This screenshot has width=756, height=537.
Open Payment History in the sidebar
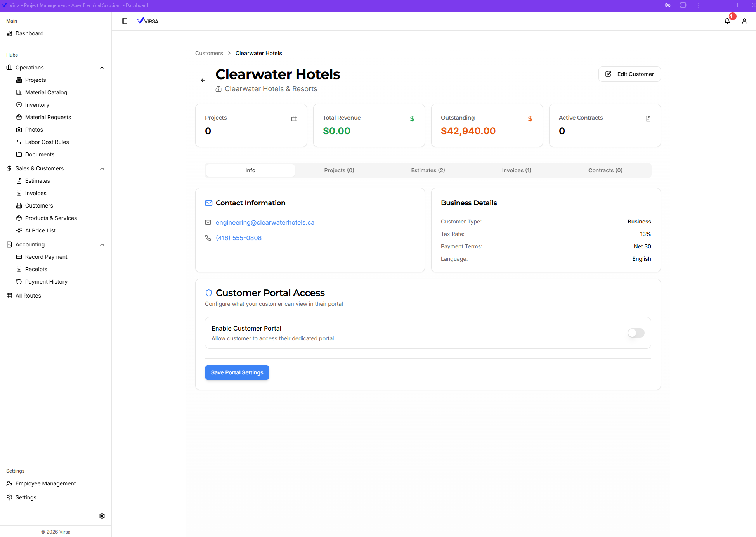tap(46, 282)
